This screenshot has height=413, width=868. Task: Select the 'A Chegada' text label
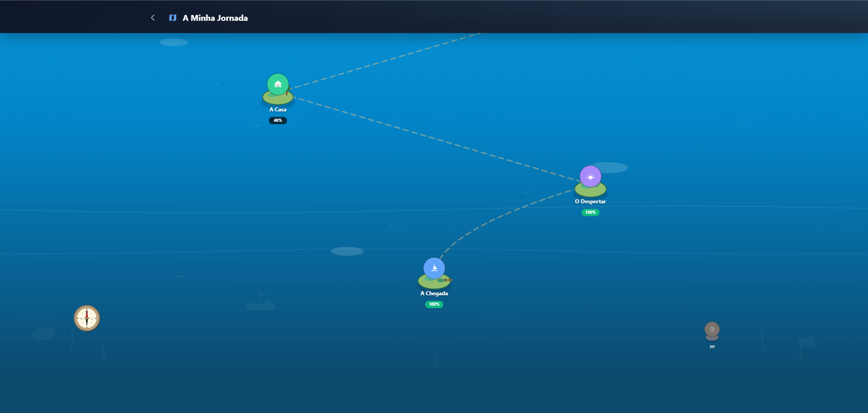[434, 293]
